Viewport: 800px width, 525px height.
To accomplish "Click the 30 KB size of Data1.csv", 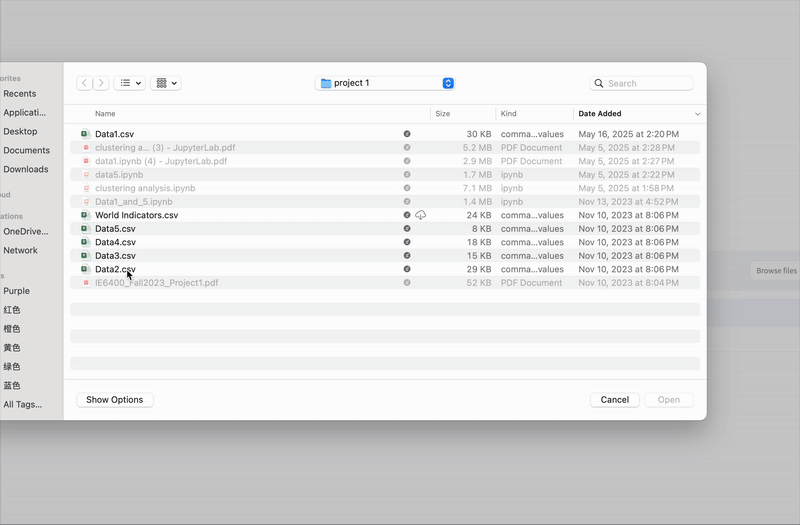I will click(479, 134).
